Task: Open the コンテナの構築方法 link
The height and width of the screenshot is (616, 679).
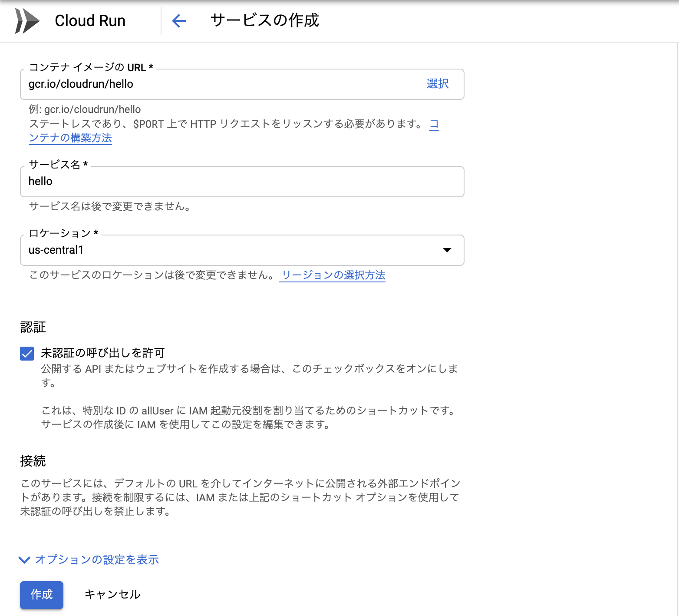Action: 70,138
